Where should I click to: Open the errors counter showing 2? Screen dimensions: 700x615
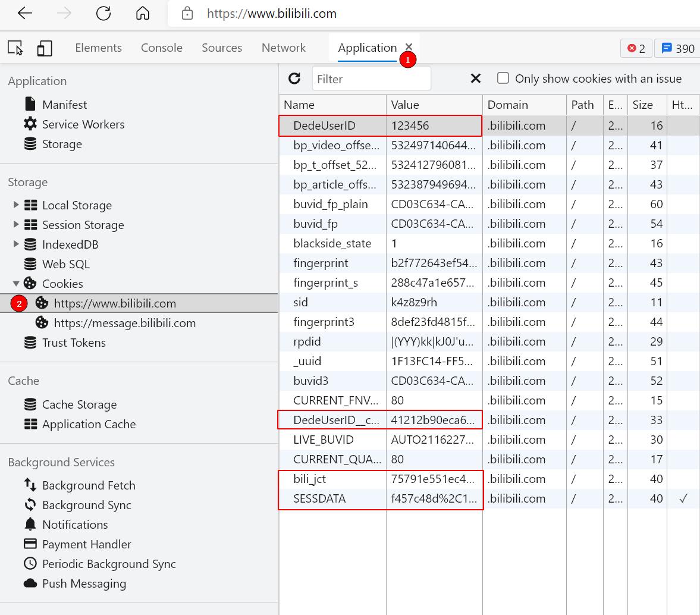tap(636, 48)
